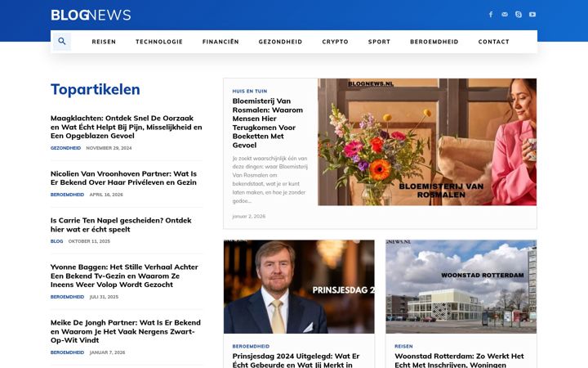Image resolution: width=588 pixels, height=368 pixels.
Task: Click the Juli 31, 2025 date
Action: pyautogui.click(x=104, y=297)
